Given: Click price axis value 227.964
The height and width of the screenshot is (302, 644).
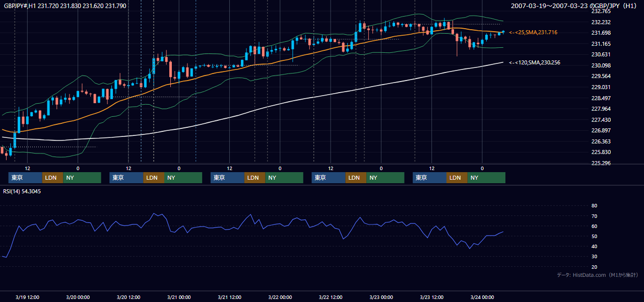Looking at the screenshot, I should [x=601, y=109].
